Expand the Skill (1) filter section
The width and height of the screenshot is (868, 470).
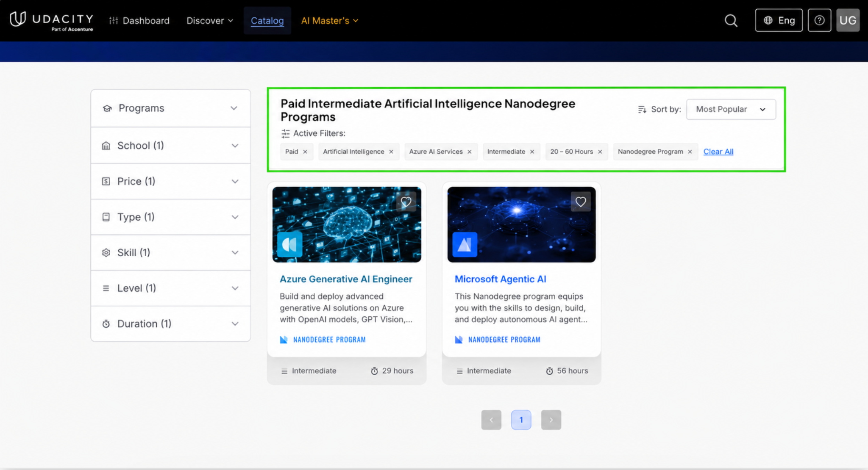tap(171, 252)
